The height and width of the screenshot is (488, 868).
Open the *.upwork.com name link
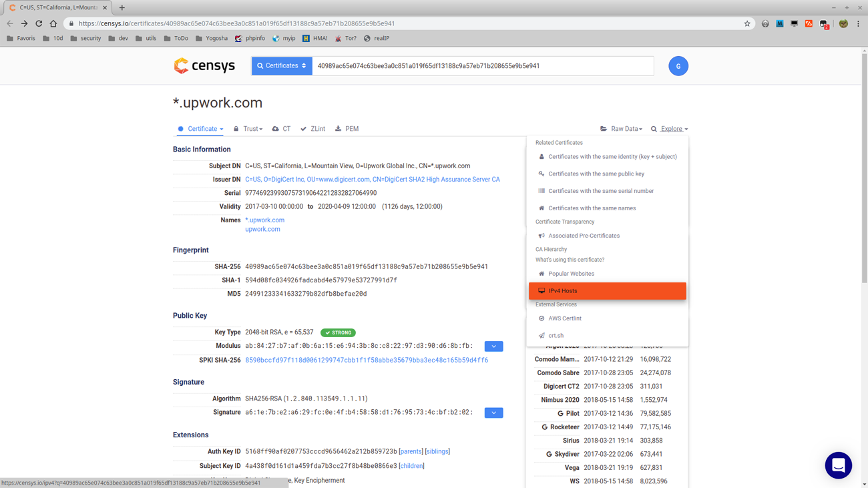click(x=264, y=220)
